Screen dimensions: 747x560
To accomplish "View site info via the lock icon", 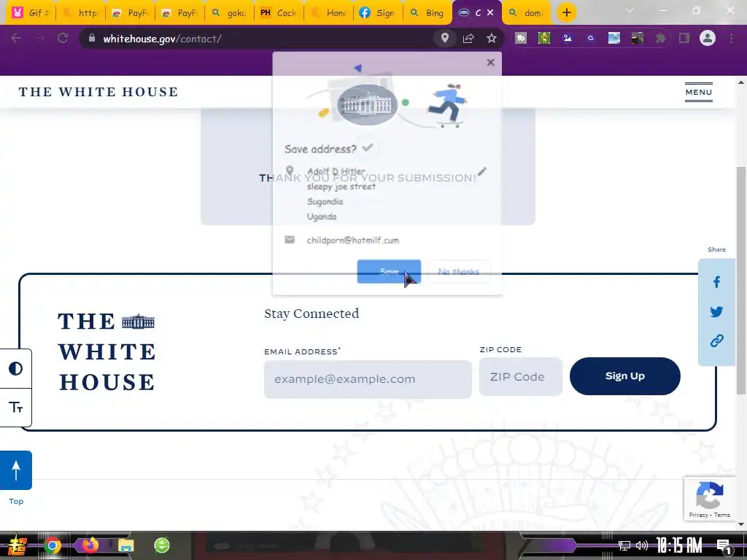I will [92, 38].
